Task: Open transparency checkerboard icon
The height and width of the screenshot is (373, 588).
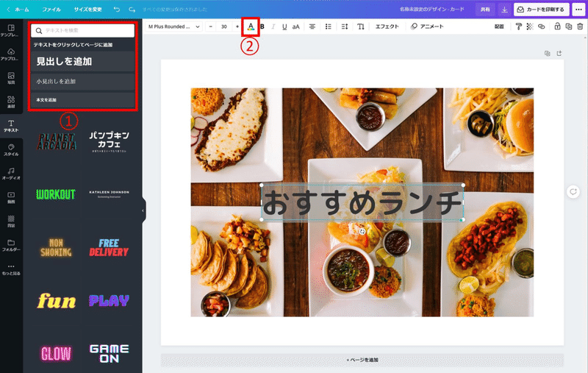Action: click(x=529, y=26)
